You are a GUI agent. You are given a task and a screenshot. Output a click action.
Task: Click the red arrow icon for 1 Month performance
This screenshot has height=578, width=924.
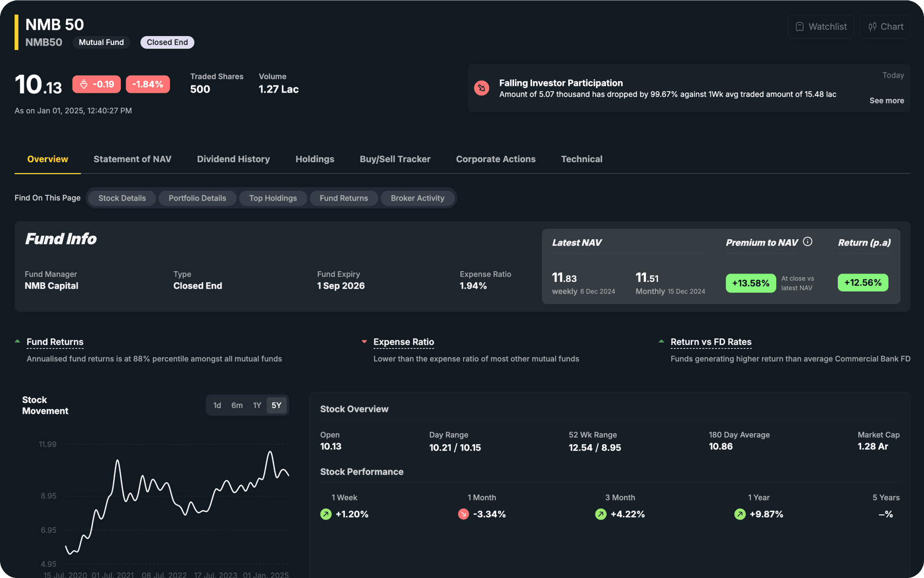(x=463, y=514)
